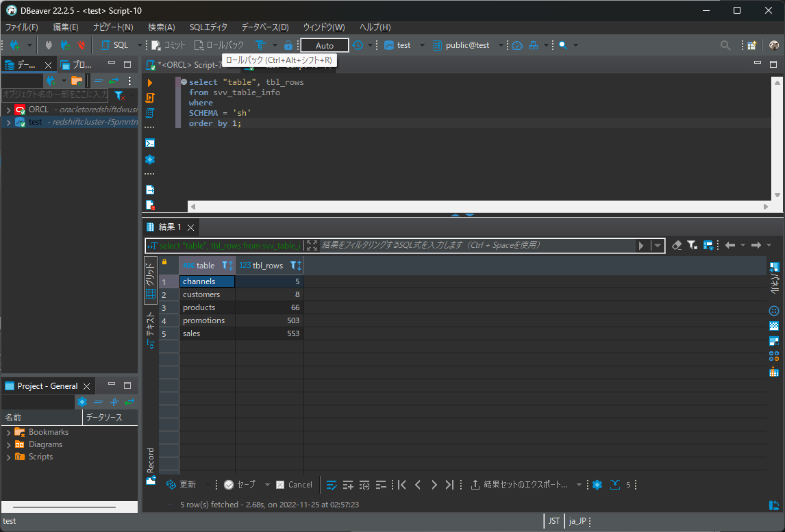
Task: Open the ヘルプ(H) menu
Action: coord(375,27)
